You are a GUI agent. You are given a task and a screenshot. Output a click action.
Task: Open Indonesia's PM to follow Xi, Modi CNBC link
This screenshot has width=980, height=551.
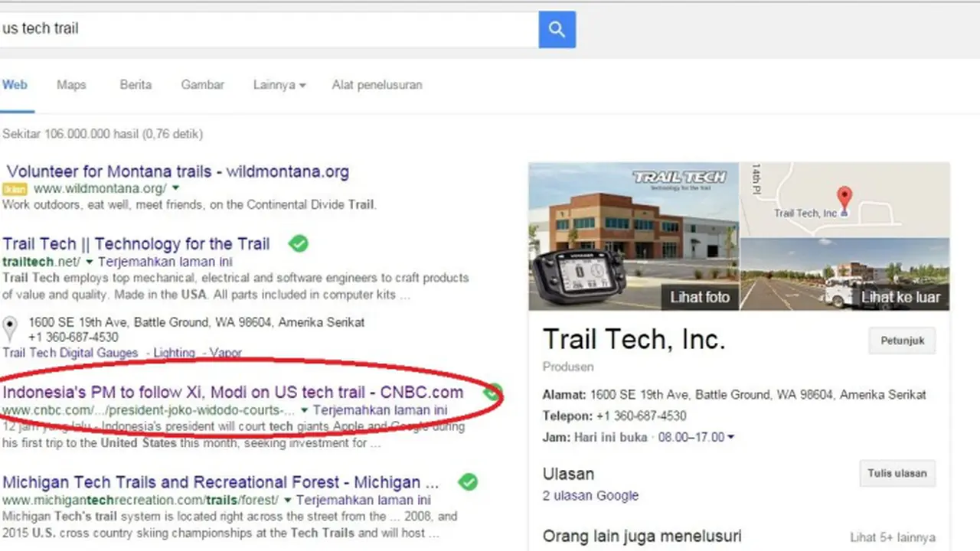[233, 392]
